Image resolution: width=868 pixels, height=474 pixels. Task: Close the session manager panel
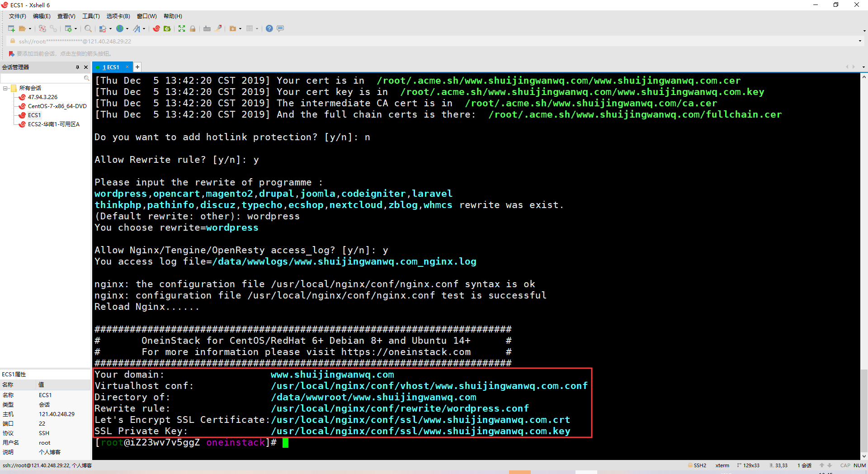86,67
